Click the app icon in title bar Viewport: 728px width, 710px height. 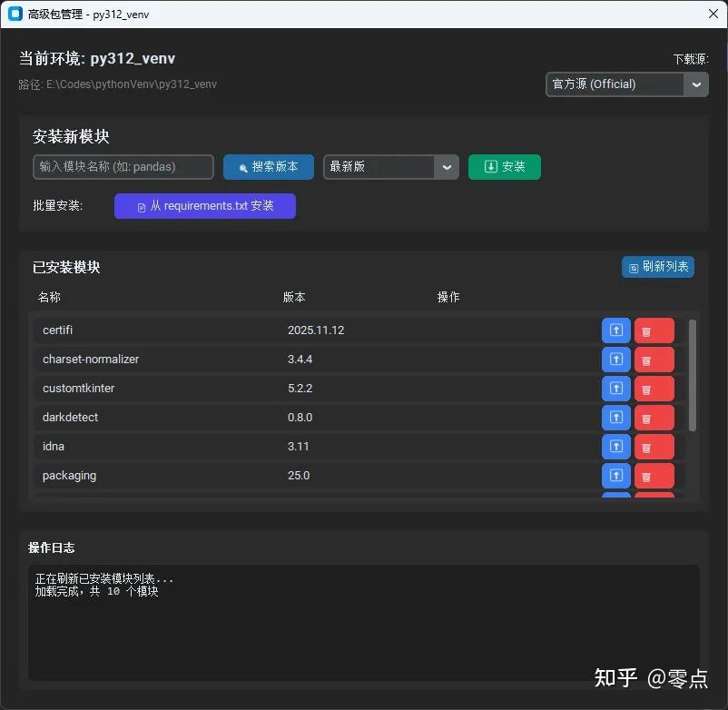click(x=15, y=14)
